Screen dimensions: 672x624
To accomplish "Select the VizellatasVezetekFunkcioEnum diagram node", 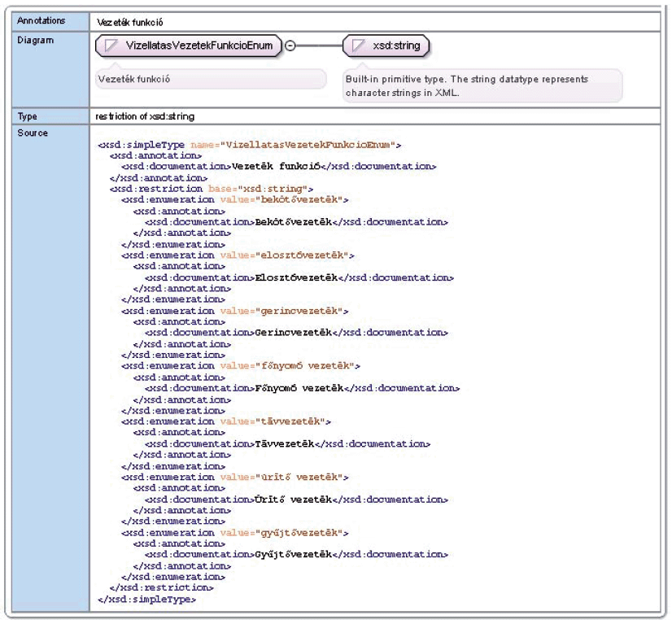I will [189, 46].
